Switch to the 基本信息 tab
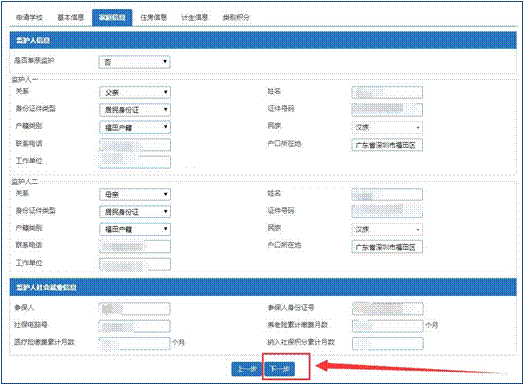524x385 pixels. [x=71, y=17]
